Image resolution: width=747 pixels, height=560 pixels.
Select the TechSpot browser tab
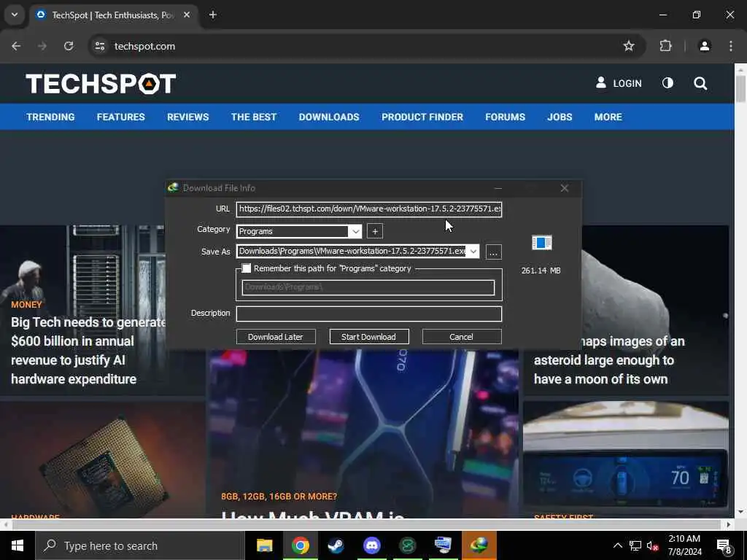coord(113,15)
